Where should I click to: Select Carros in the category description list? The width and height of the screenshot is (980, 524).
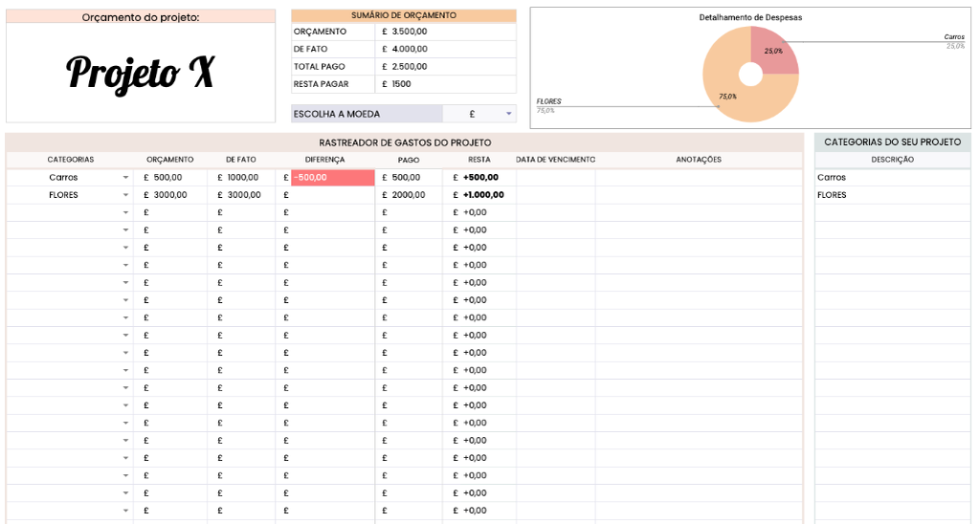pos(832,178)
